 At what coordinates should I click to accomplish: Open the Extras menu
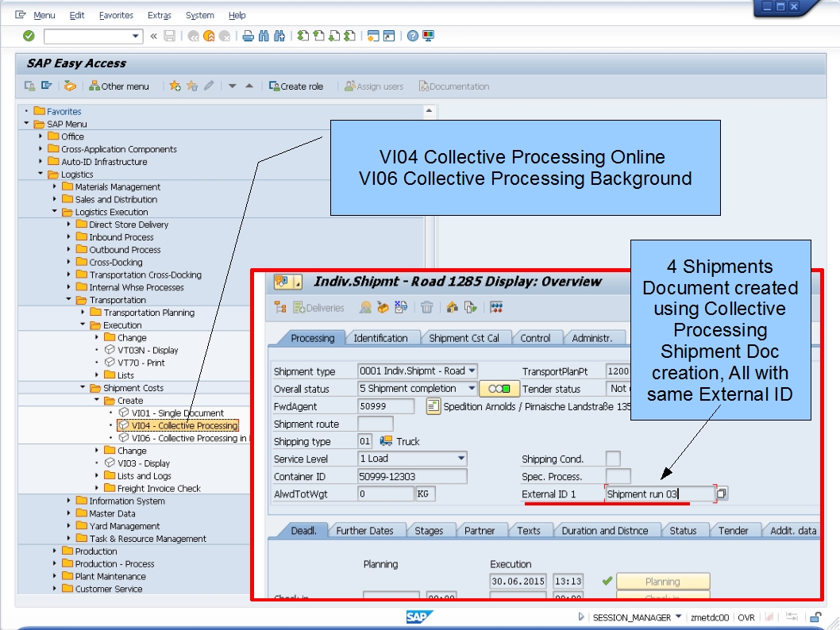(159, 15)
